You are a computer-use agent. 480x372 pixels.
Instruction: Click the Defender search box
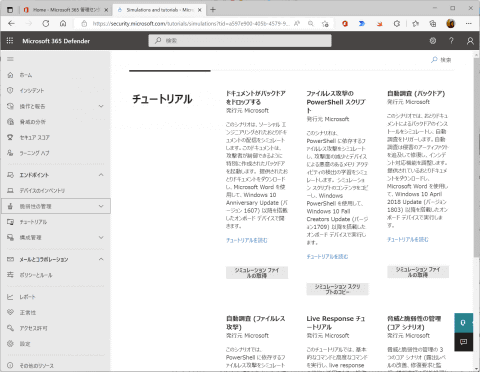click(240, 41)
